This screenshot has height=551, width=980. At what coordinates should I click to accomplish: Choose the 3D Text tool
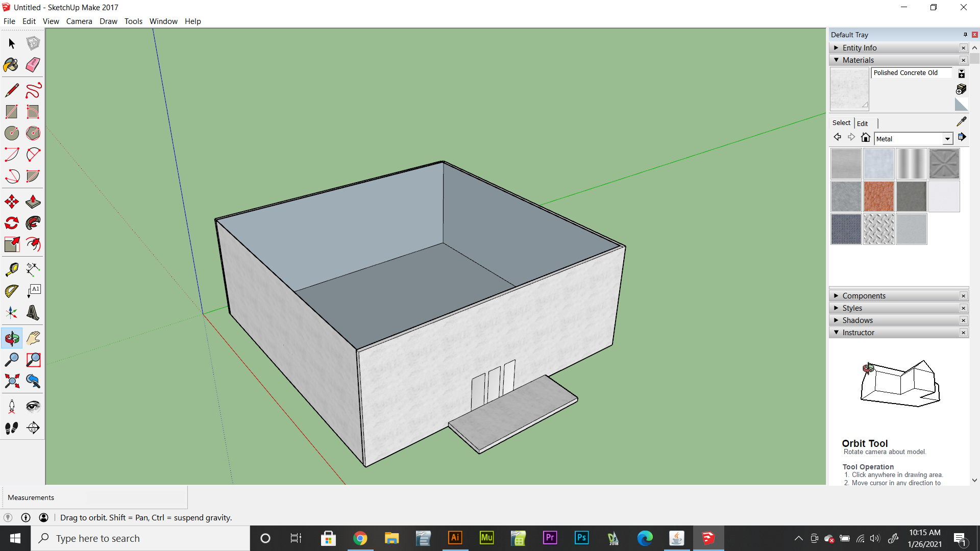(33, 312)
